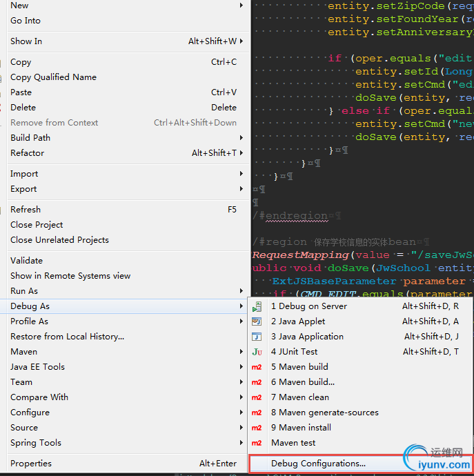This screenshot has width=474, height=476.
Task: Expand the Import submenu arrow
Action: 241,174
